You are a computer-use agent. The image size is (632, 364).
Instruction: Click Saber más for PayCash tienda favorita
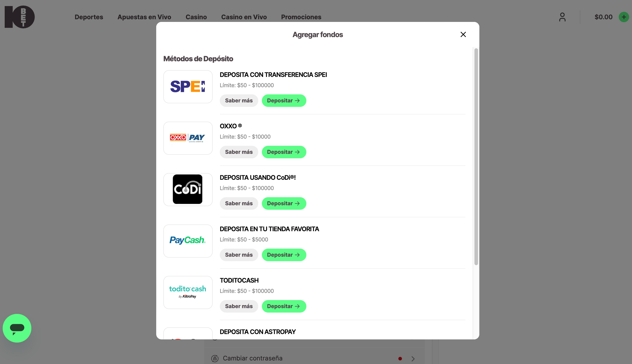point(239,255)
